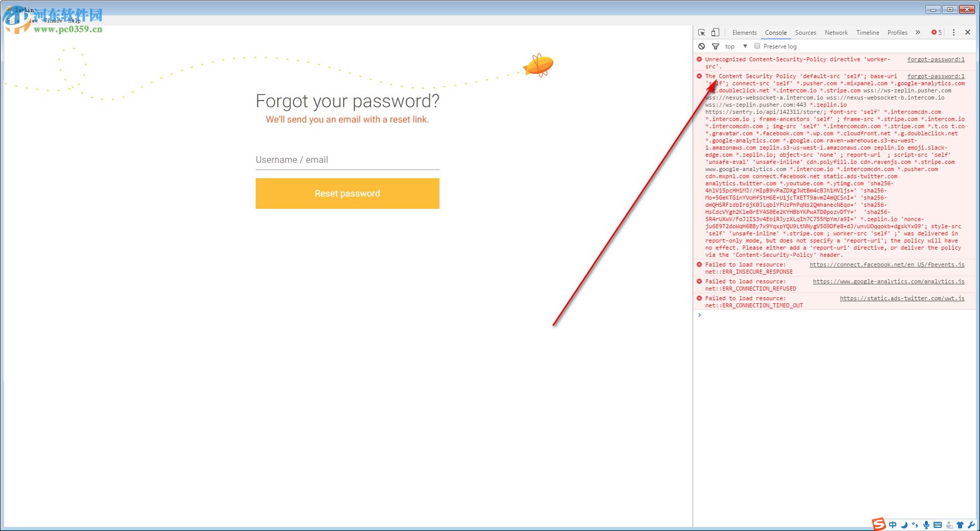The height and width of the screenshot is (531, 980).
Task: Activate the inspect element picker
Action: pos(702,32)
